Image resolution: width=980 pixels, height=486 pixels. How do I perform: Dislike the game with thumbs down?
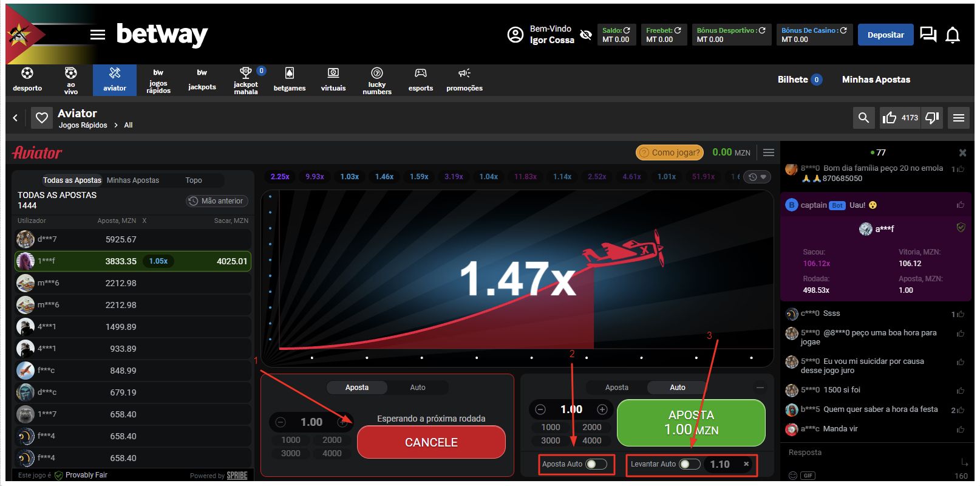[x=932, y=118]
